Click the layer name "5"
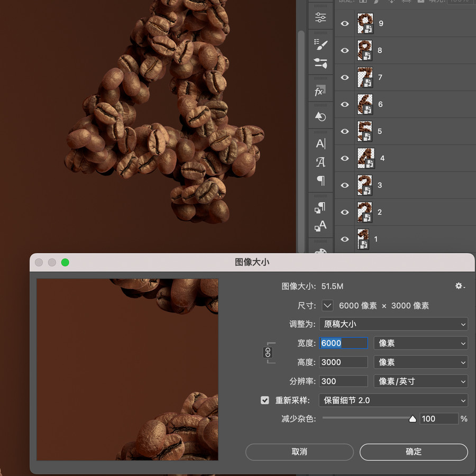The height and width of the screenshot is (476, 476). coord(380,132)
